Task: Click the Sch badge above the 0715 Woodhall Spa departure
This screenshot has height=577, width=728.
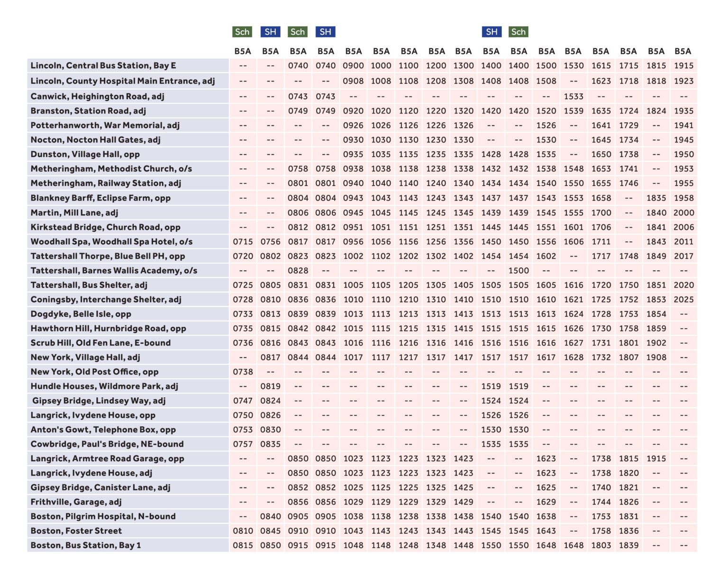Action: 242,32
